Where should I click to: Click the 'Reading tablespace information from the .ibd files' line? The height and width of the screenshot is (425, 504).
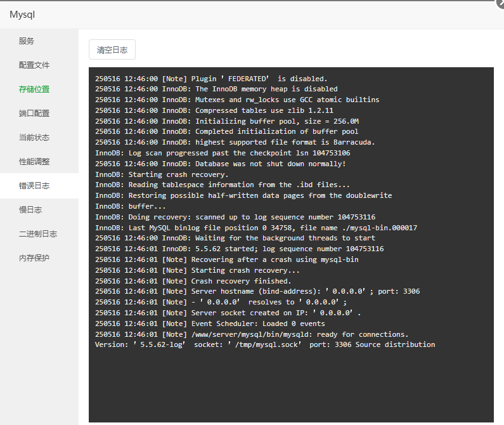click(x=223, y=185)
